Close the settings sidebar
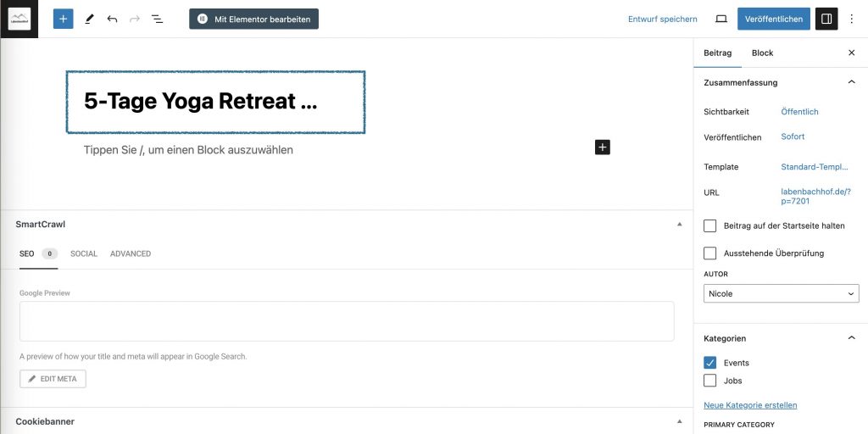Image resolution: width=868 pixels, height=434 pixels. tap(852, 53)
